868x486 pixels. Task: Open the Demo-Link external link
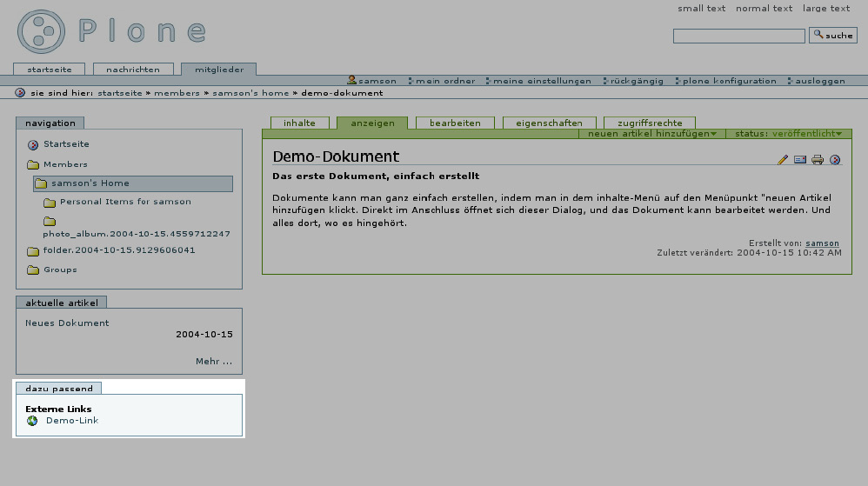click(72, 421)
